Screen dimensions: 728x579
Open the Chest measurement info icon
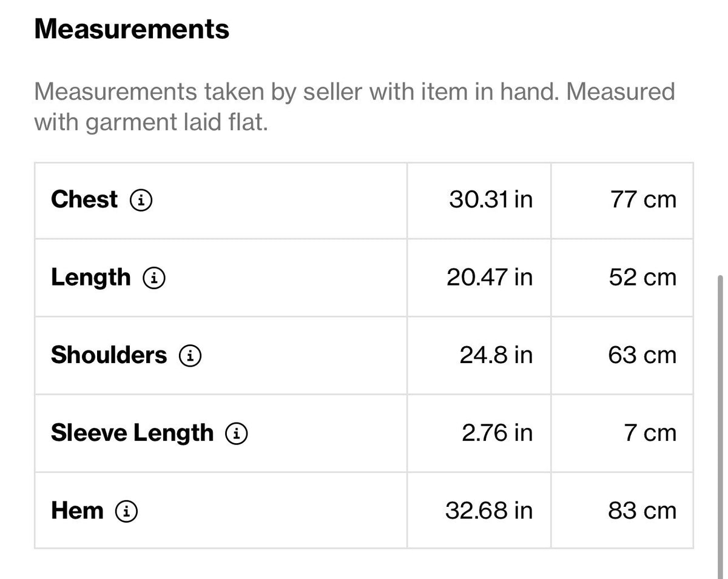(x=141, y=199)
